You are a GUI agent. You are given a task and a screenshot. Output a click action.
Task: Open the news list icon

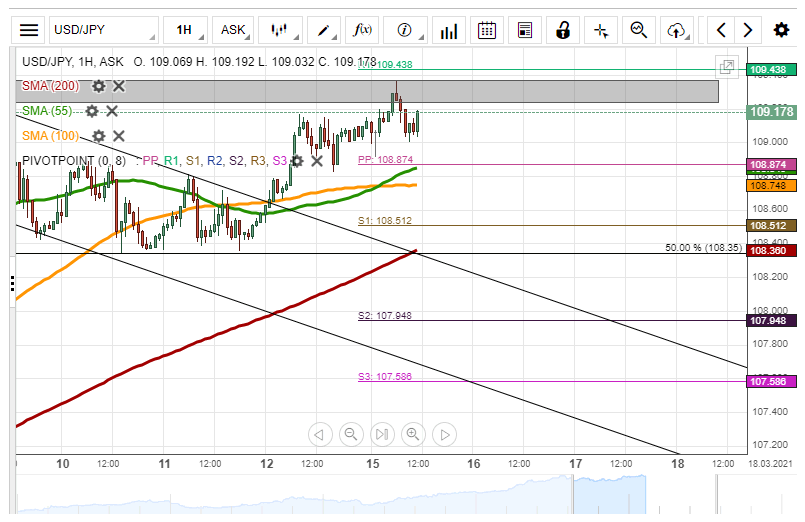click(525, 30)
